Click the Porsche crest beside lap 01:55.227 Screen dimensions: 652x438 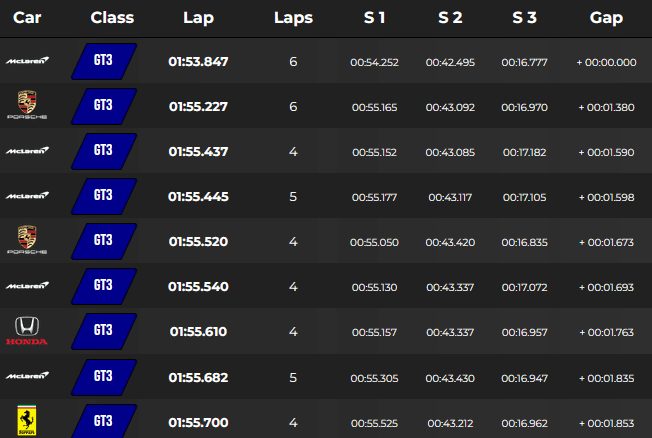[27, 105]
